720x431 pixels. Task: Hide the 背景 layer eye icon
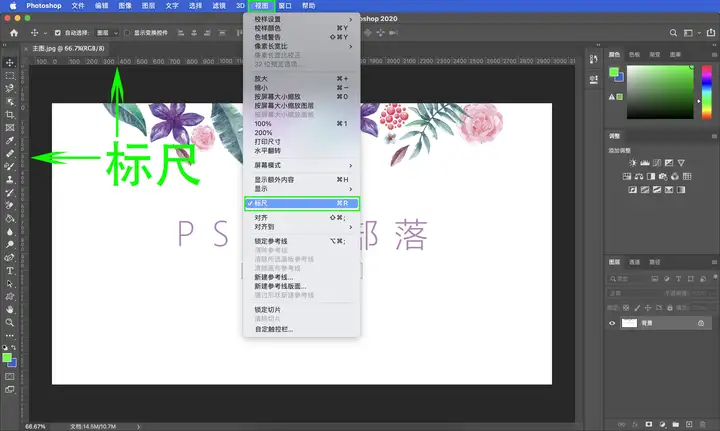click(x=612, y=323)
